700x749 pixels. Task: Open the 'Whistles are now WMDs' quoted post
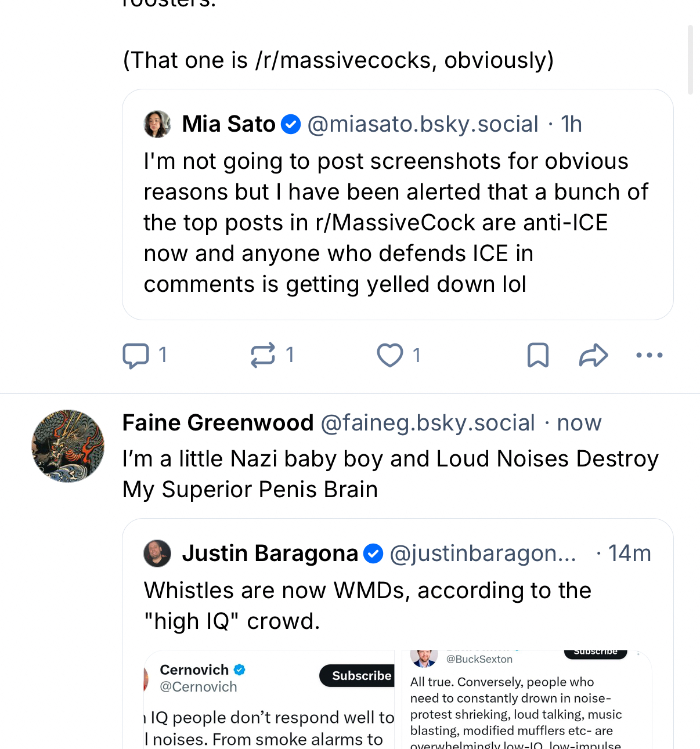[x=367, y=606]
